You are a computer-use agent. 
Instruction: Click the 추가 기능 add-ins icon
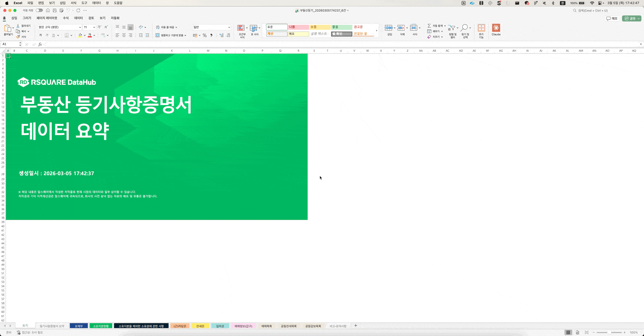[x=481, y=28]
